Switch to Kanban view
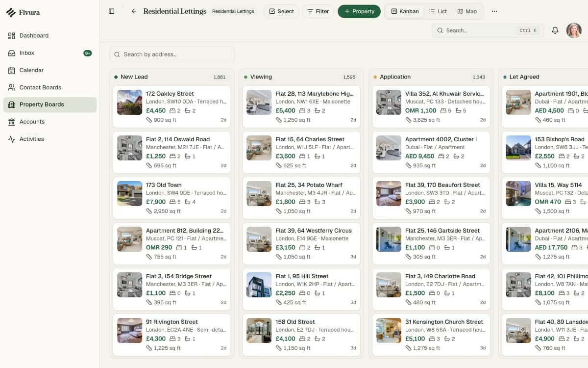 [405, 11]
